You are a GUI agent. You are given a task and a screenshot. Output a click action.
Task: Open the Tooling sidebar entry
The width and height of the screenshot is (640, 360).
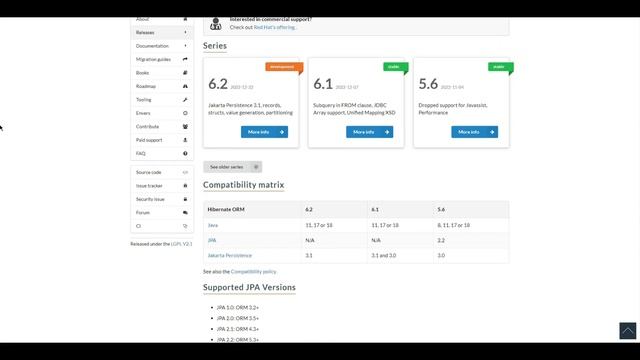[162, 100]
